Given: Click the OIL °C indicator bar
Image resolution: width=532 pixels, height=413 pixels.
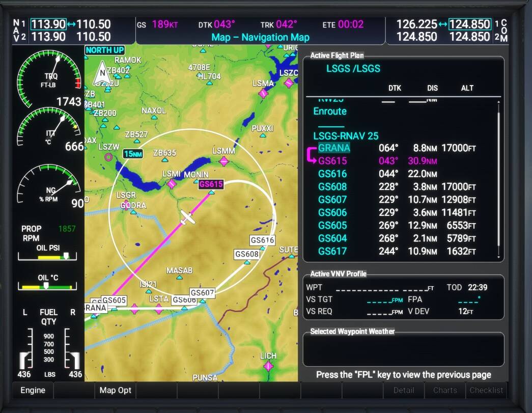Looking at the screenshot, I should 47,286.
